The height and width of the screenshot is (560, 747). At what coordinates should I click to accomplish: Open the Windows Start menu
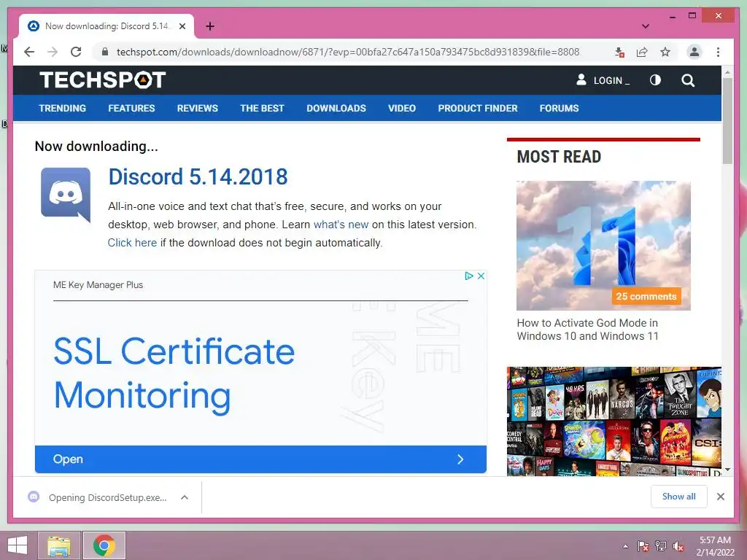click(18, 545)
